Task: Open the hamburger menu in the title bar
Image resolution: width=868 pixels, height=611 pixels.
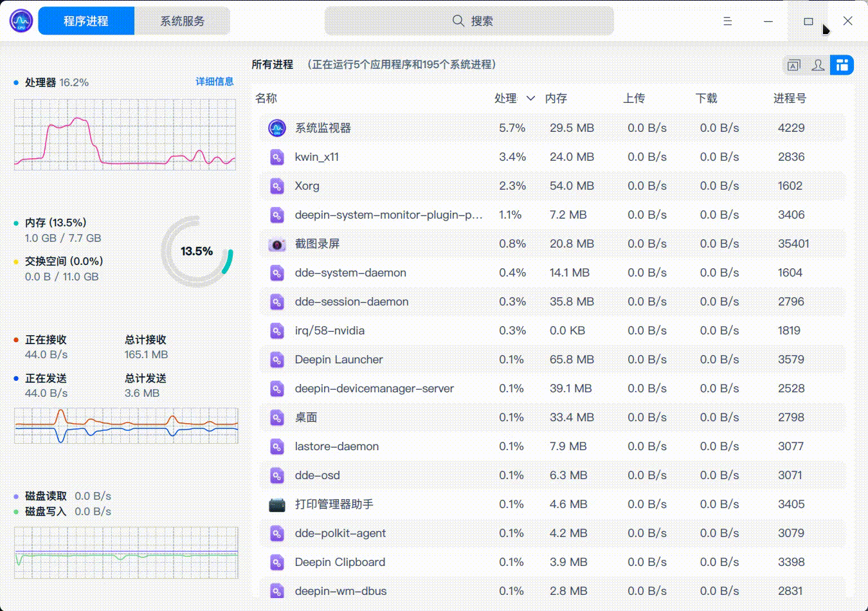Action: [727, 21]
